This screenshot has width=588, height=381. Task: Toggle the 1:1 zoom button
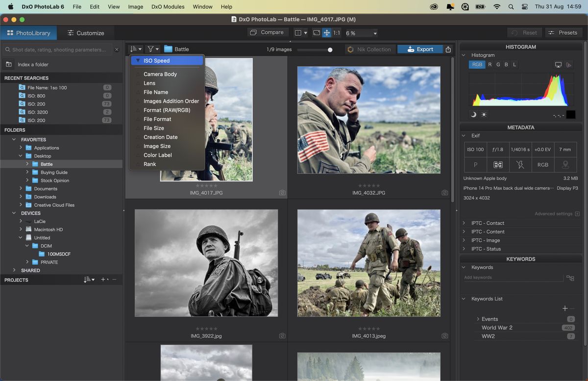coord(337,33)
